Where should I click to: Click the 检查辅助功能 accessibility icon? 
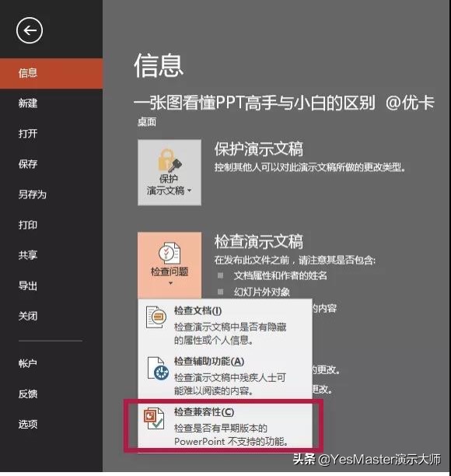point(158,369)
